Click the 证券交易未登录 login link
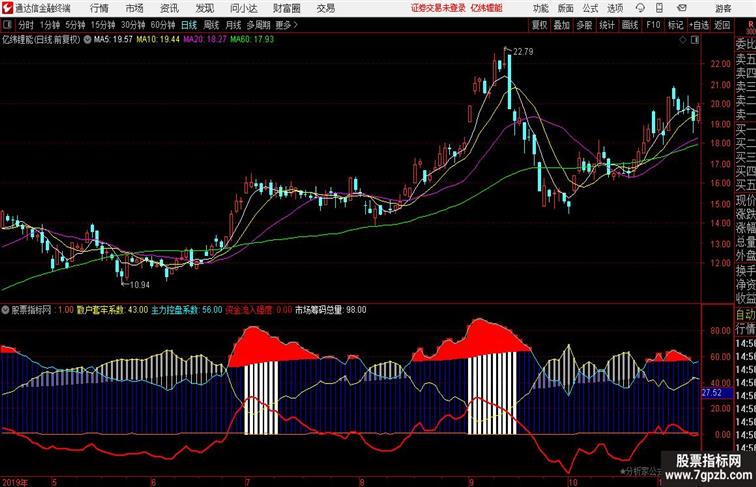Image resolution: width=756 pixels, height=487 pixels. [x=438, y=8]
